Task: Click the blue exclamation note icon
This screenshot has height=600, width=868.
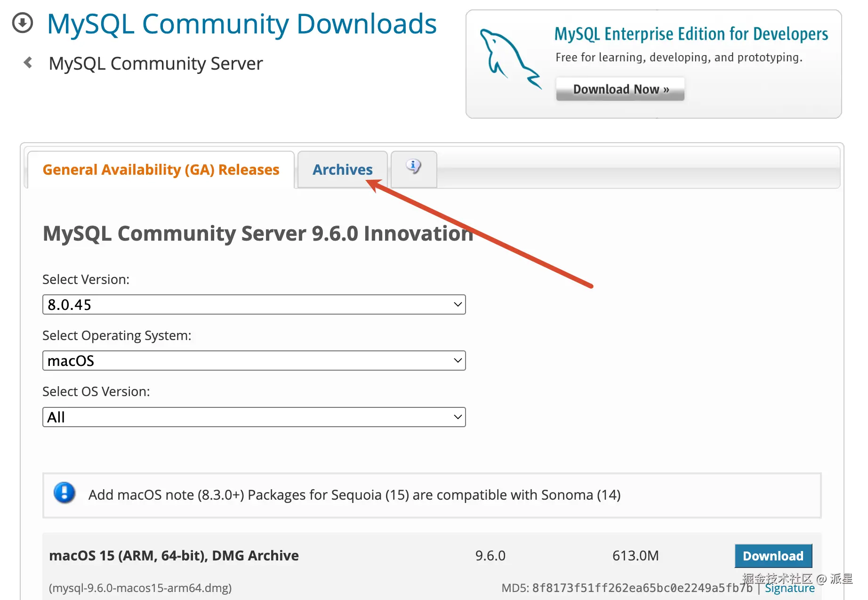Action: [x=64, y=493]
